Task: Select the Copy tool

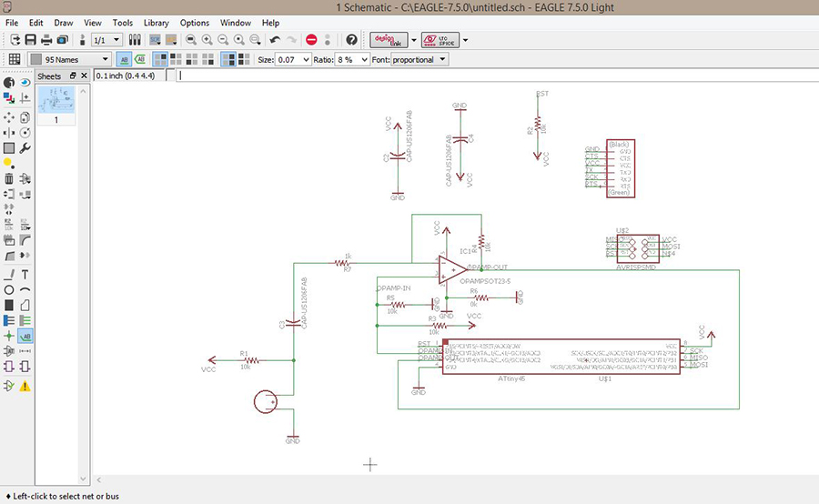Action: coord(25,117)
